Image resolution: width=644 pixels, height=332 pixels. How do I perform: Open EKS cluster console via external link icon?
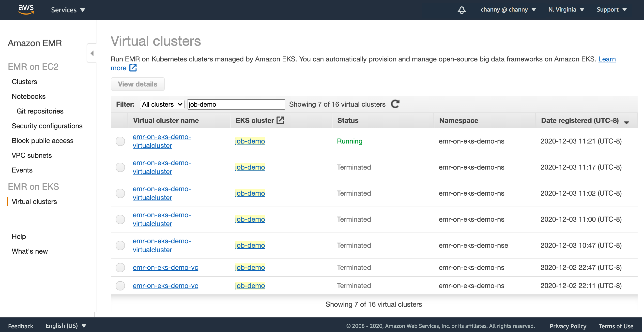pos(280,120)
